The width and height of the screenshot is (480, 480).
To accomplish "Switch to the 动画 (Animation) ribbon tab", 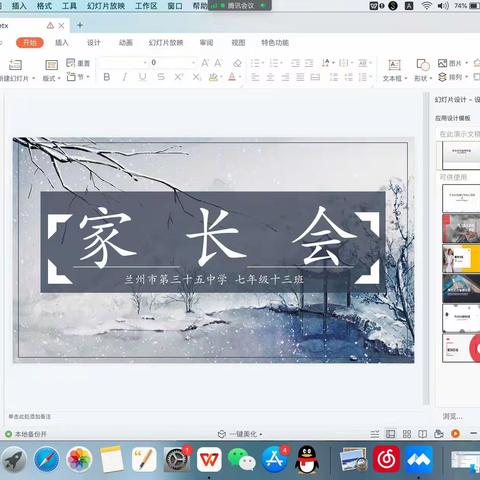I will 126,43.
